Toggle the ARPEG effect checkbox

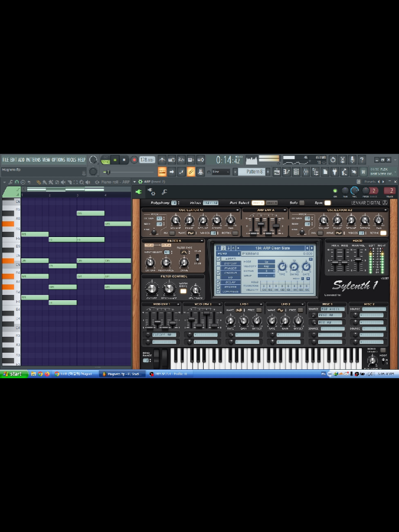point(219,259)
